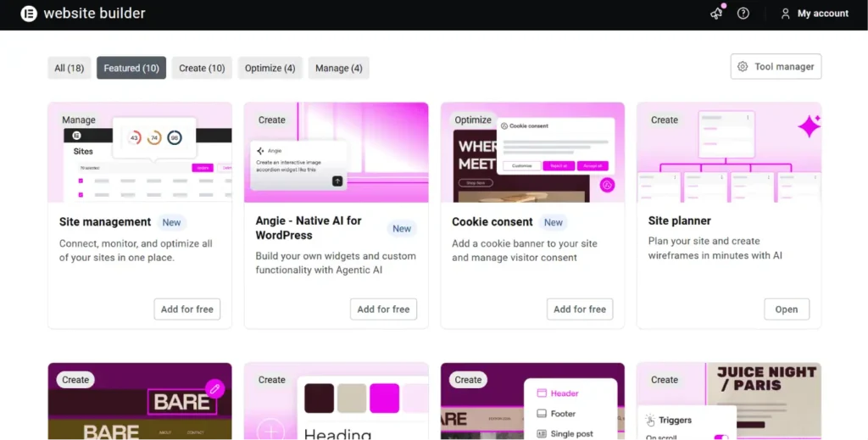The width and height of the screenshot is (868, 440).
Task: Click the New badge beside Cookie consent
Action: click(x=553, y=222)
